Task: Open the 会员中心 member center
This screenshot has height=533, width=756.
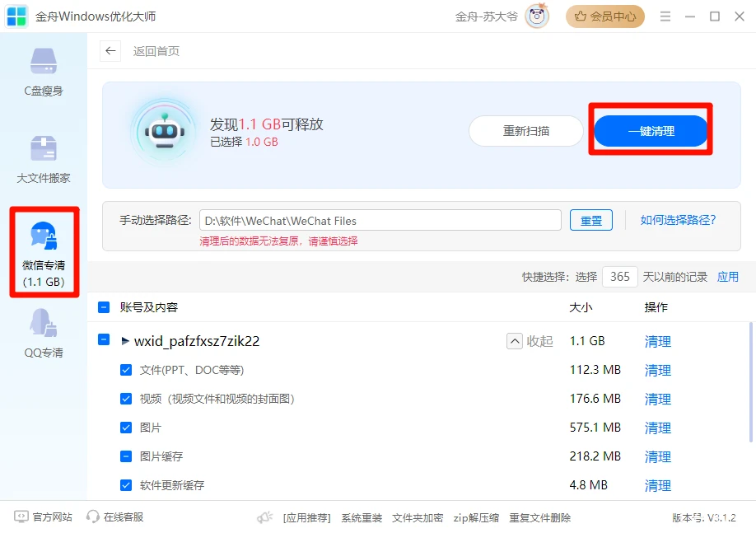Action: pyautogui.click(x=605, y=16)
